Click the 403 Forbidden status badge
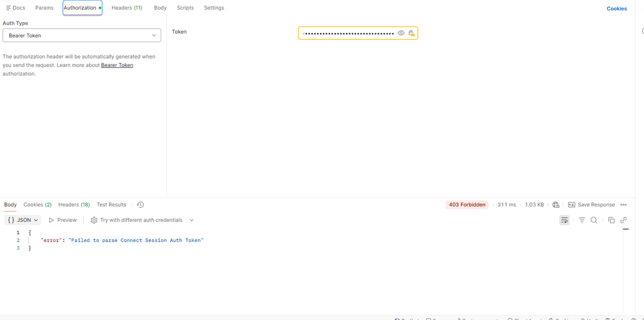Image resolution: width=644 pixels, height=320 pixels. coord(467,205)
